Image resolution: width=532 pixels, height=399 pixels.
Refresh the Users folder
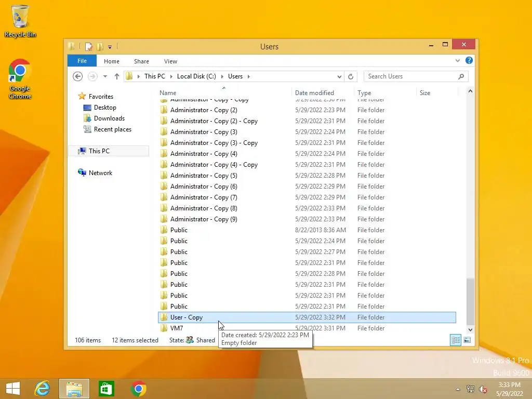point(351,77)
